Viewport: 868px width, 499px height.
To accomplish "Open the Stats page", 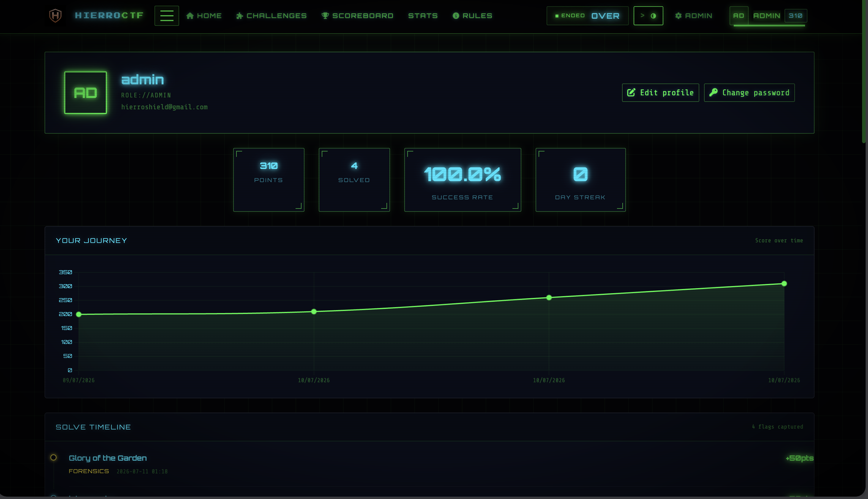I will coord(423,16).
